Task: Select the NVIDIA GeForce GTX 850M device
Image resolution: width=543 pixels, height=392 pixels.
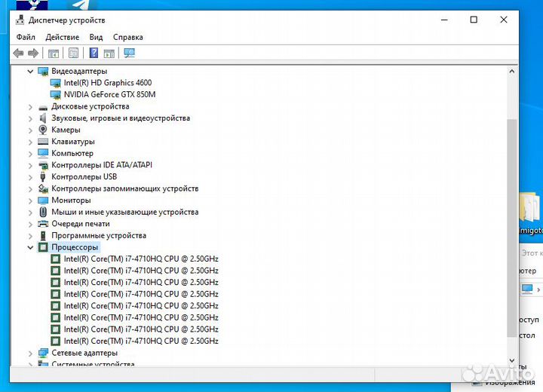Action: (x=109, y=94)
